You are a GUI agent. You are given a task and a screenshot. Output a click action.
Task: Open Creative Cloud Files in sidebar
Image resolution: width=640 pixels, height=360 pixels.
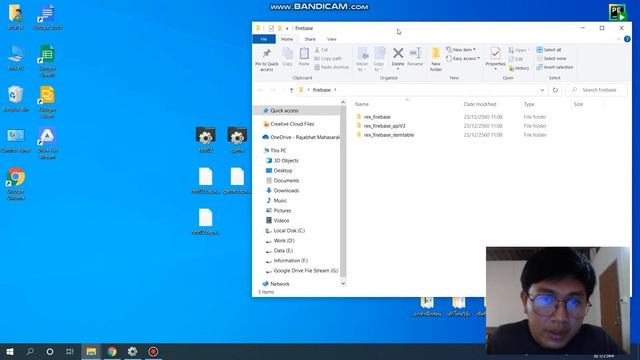click(x=292, y=124)
